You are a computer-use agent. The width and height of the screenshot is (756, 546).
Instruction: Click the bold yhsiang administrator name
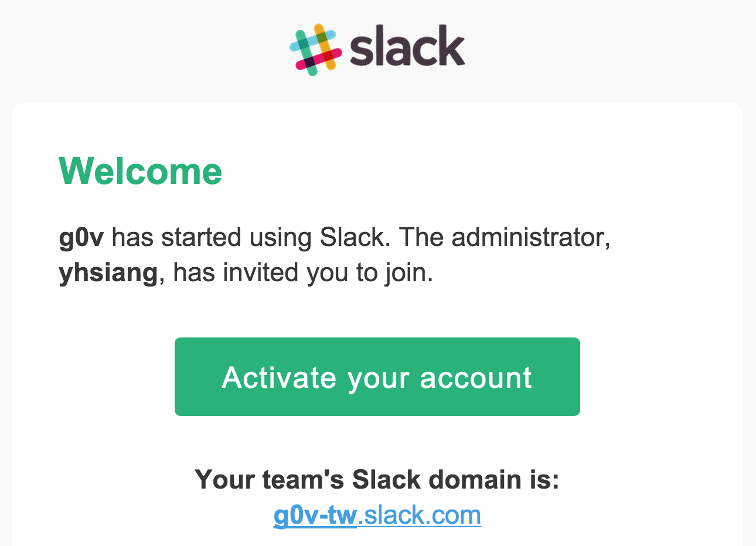(x=108, y=273)
